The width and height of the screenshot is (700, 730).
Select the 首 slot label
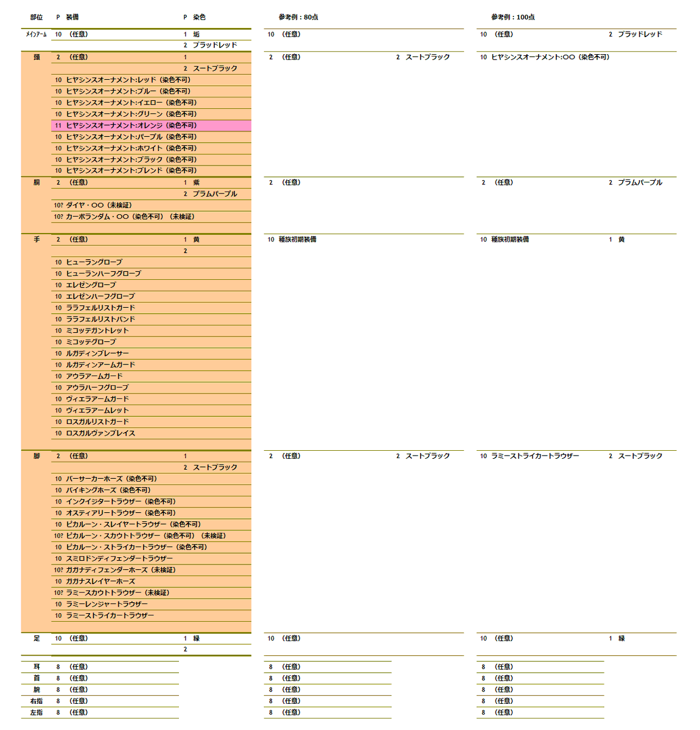click(x=37, y=678)
